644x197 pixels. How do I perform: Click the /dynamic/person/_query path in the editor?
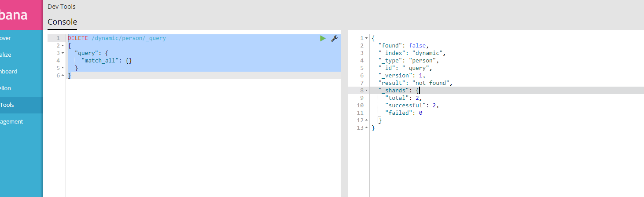[129, 38]
